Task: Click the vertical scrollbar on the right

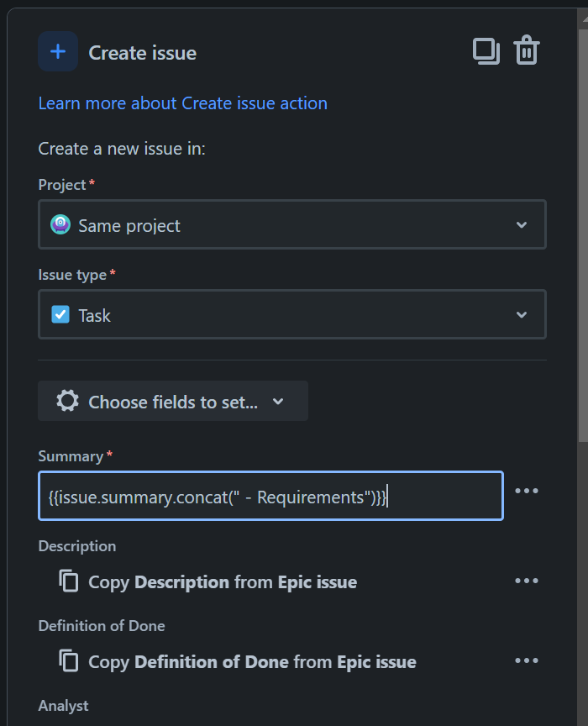Action: 582,252
